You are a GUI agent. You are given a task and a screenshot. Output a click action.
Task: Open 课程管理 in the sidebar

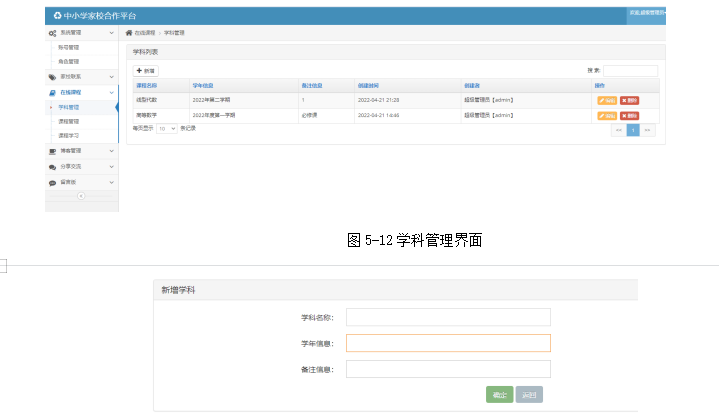69,121
